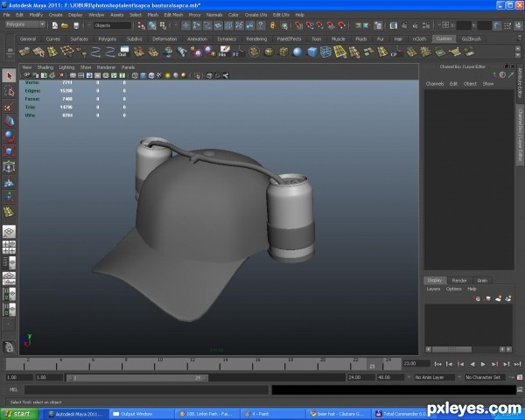Viewport: 525px width, 420px height.
Task: Select the arrow Select tool in toolbox
Action: (x=9, y=76)
